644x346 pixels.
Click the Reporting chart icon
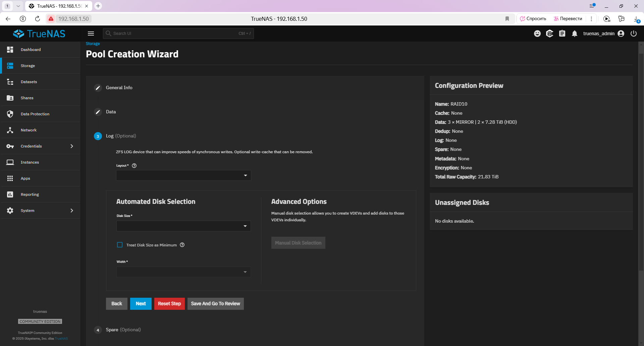[x=10, y=194]
